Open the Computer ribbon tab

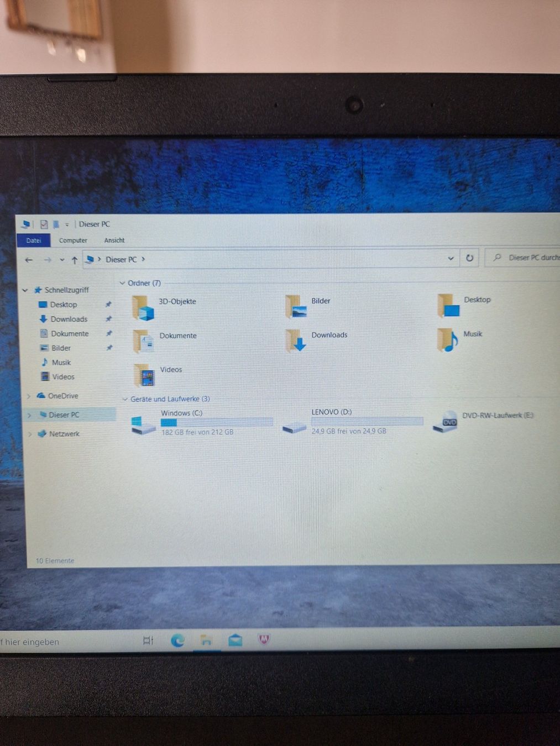pyautogui.click(x=73, y=240)
